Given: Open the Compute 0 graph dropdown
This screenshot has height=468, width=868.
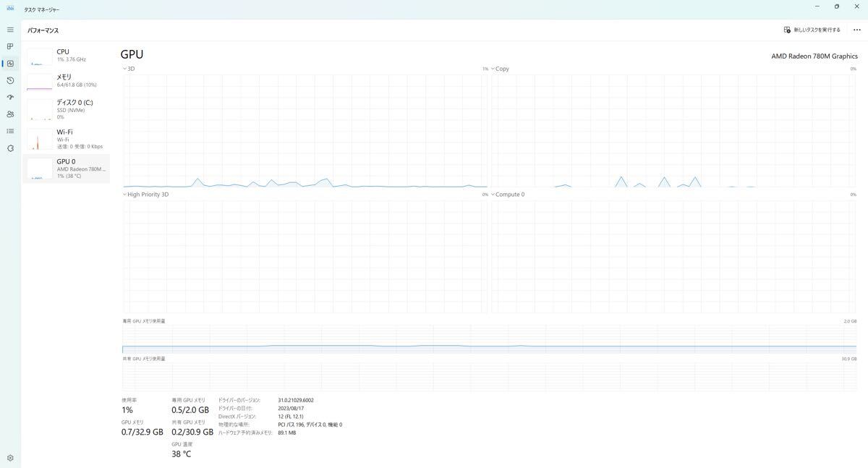Looking at the screenshot, I should click(508, 195).
